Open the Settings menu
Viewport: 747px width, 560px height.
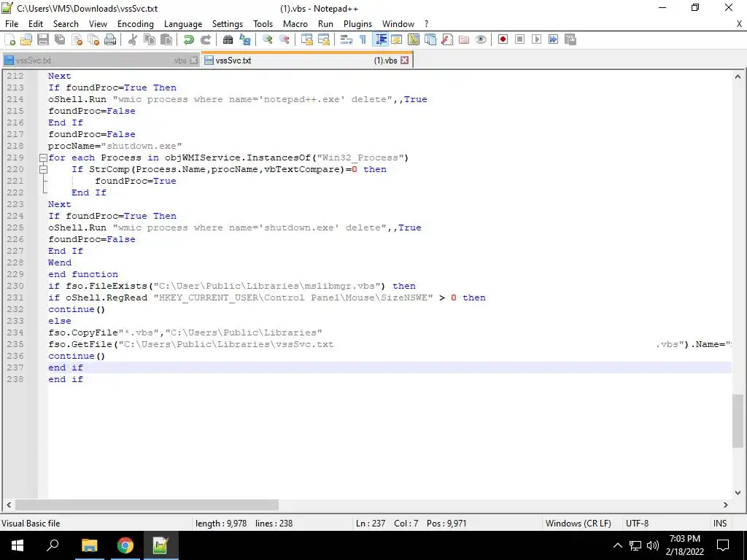click(228, 24)
